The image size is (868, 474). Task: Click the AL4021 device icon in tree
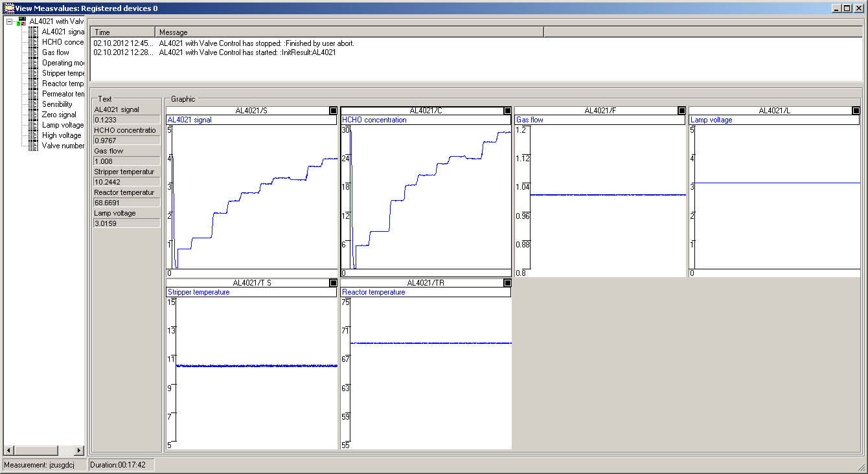(22, 21)
